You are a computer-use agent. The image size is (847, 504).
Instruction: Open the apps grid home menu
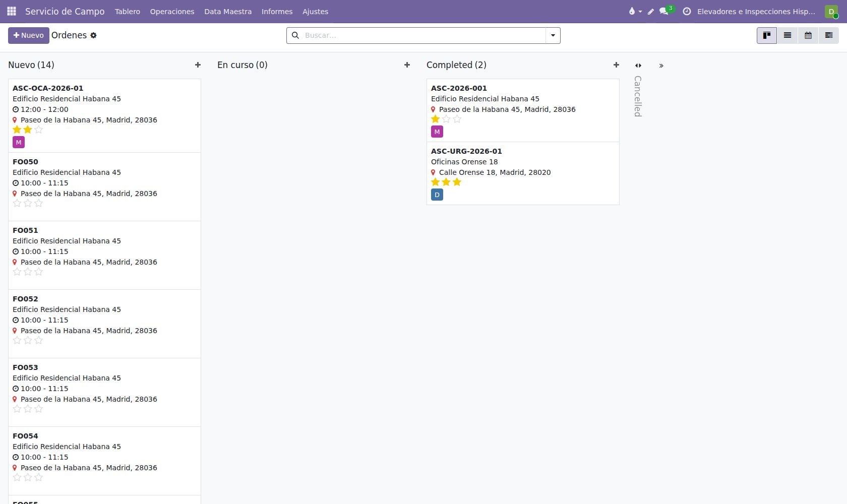12,11
